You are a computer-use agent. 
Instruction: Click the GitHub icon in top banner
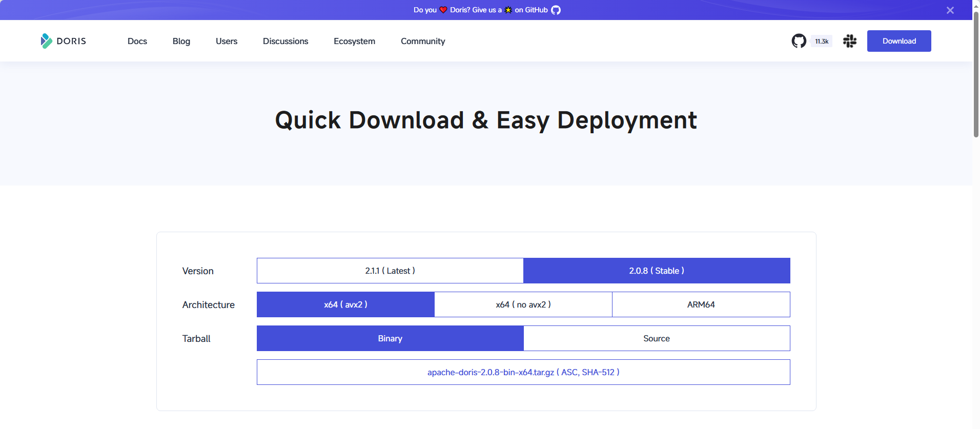click(556, 10)
